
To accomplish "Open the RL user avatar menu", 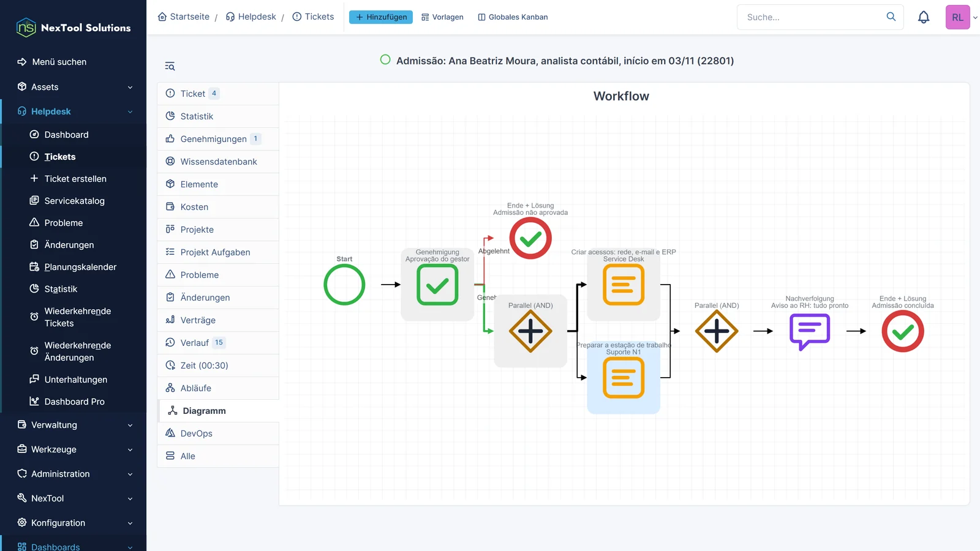I will coord(958,17).
